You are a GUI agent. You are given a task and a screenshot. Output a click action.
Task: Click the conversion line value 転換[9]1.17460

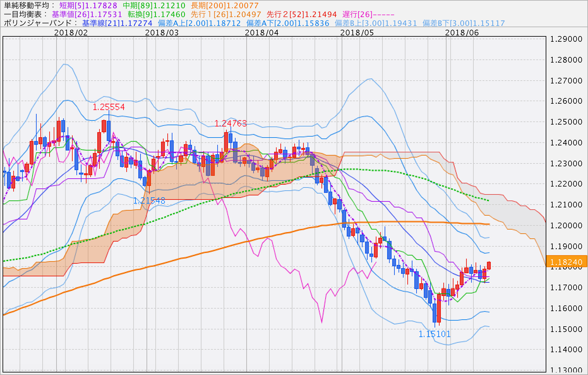(157, 14)
